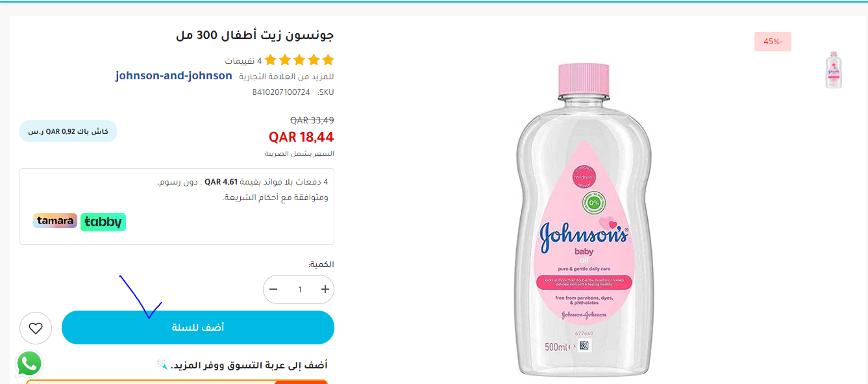The image size is (868, 384).
Task: Click the cashback QAR 0,92 badge
Action: [x=68, y=131]
